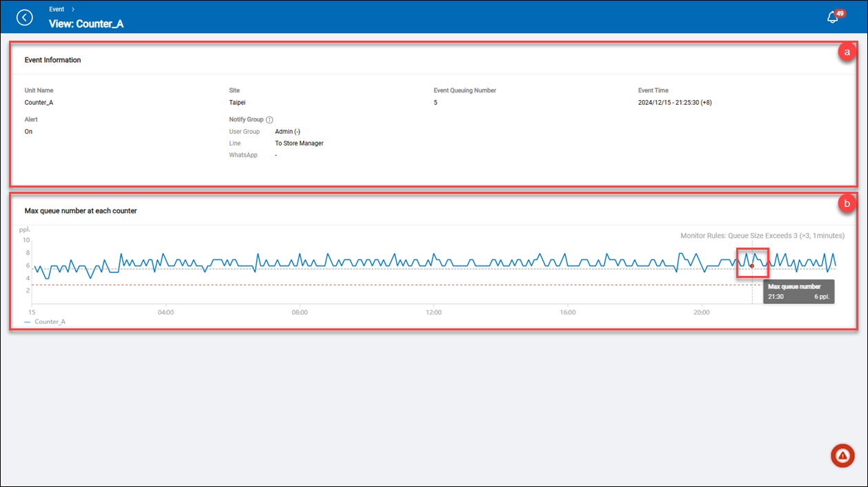The width and height of the screenshot is (868, 487).
Task: Click the red warning alert floating button
Action: [842, 455]
